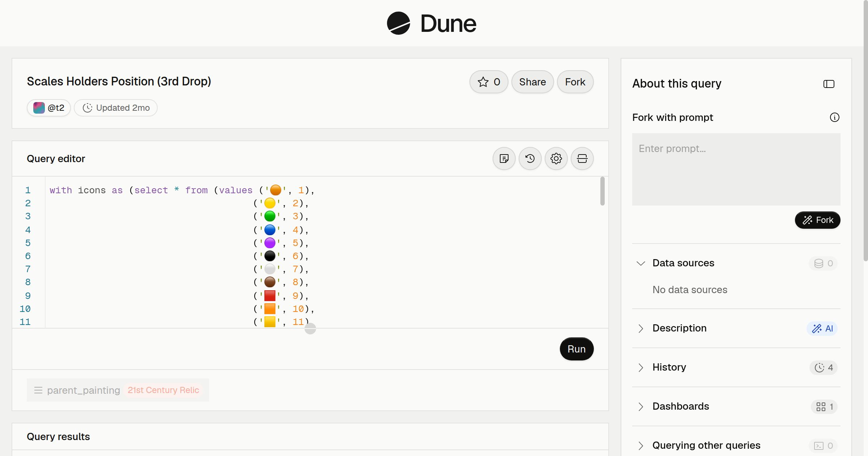Click the purple circle emoji on line 5
The height and width of the screenshot is (456, 868).
(x=270, y=243)
